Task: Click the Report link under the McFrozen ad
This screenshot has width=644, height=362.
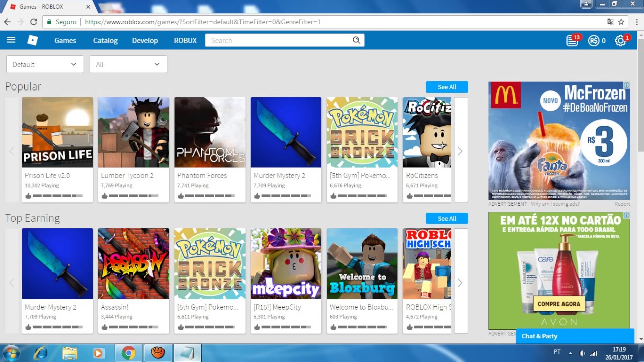Action: click(x=622, y=204)
